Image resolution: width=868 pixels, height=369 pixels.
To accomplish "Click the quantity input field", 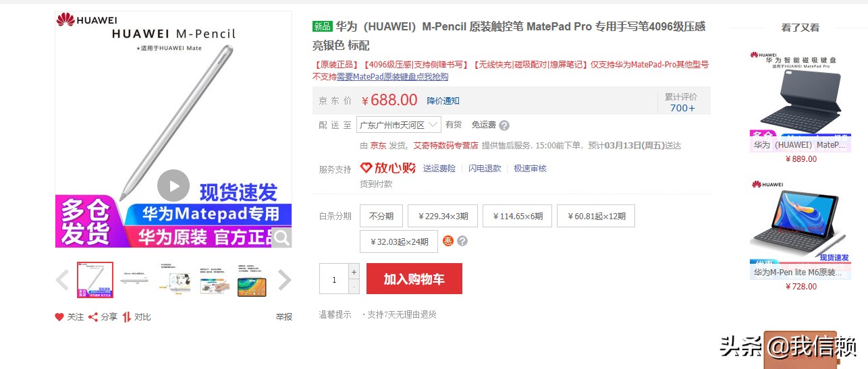I will pos(334,279).
